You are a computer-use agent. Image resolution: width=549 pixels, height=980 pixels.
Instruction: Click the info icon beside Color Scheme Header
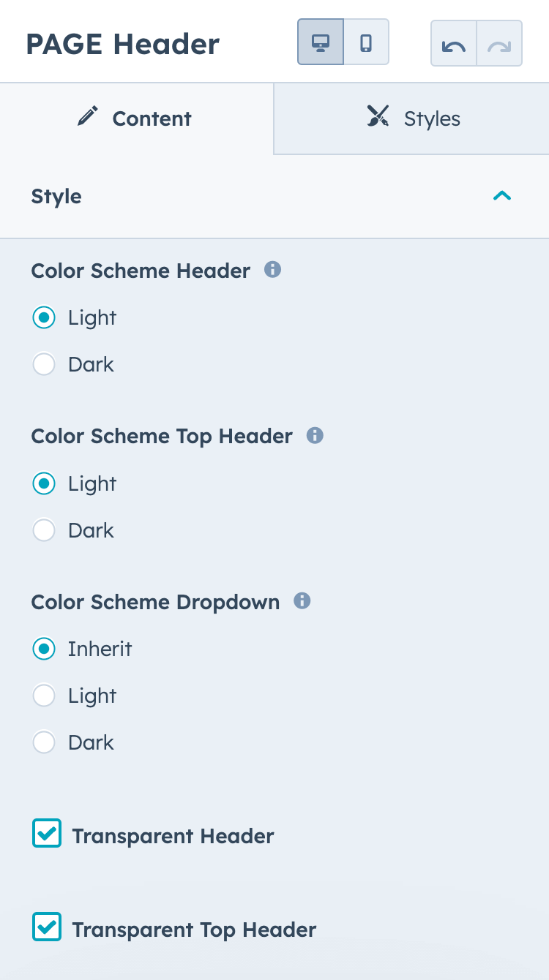point(273,269)
